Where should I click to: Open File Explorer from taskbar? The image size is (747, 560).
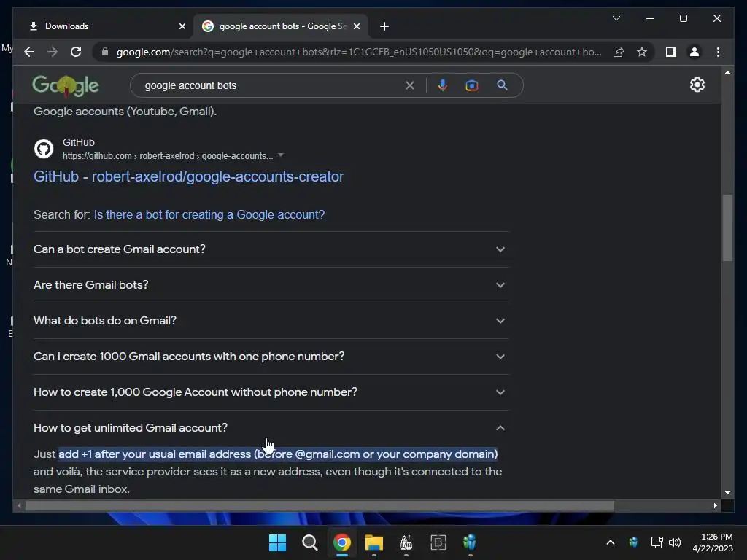pos(374,542)
